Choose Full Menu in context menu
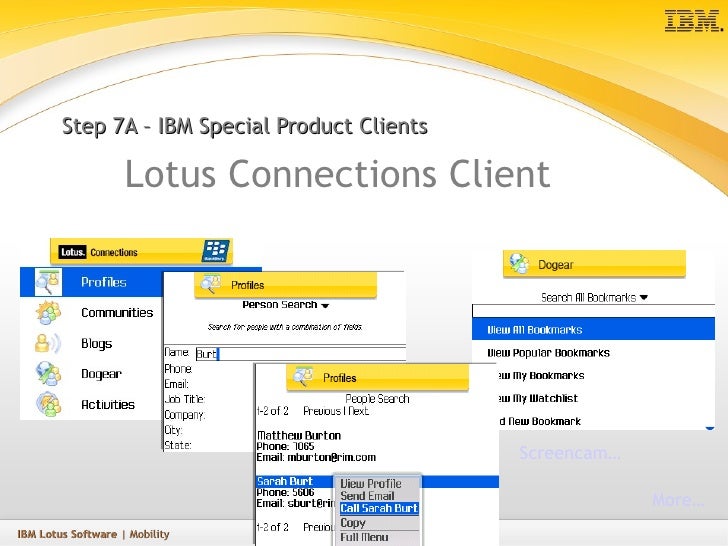The image size is (728, 546). (364, 537)
